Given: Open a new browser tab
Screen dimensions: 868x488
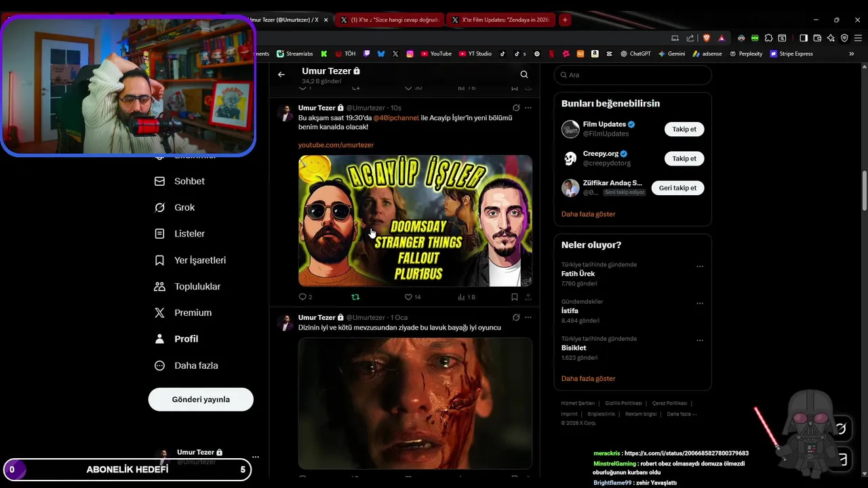Looking at the screenshot, I should (565, 20).
